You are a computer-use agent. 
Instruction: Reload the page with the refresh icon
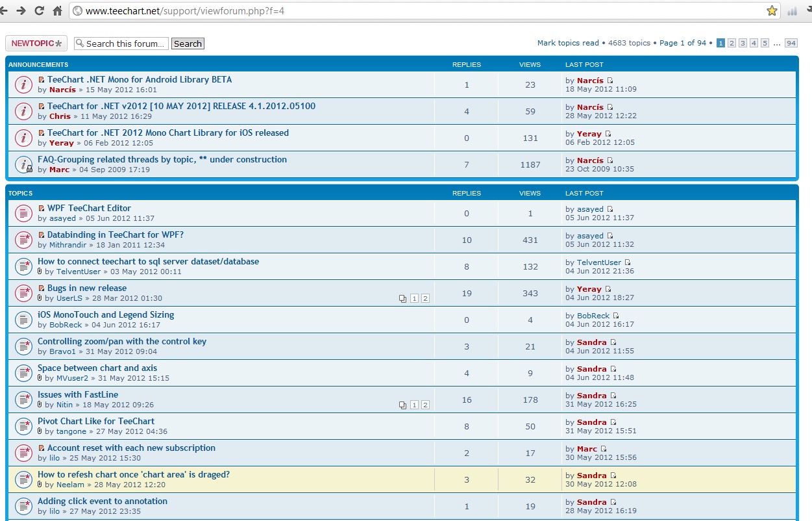coord(40,10)
